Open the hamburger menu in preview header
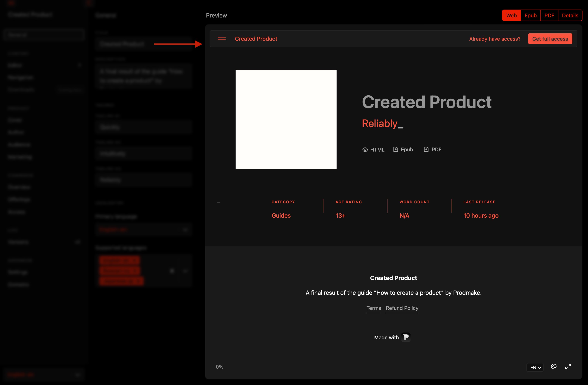The height and width of the screenshot is (385, 588). click(x=222, y=39)
